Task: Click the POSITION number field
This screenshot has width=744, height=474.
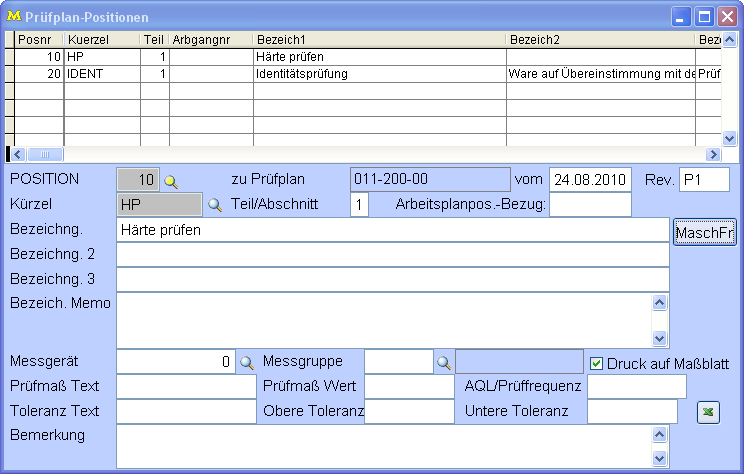Action: pyautogui.click(x=138, y=179)
